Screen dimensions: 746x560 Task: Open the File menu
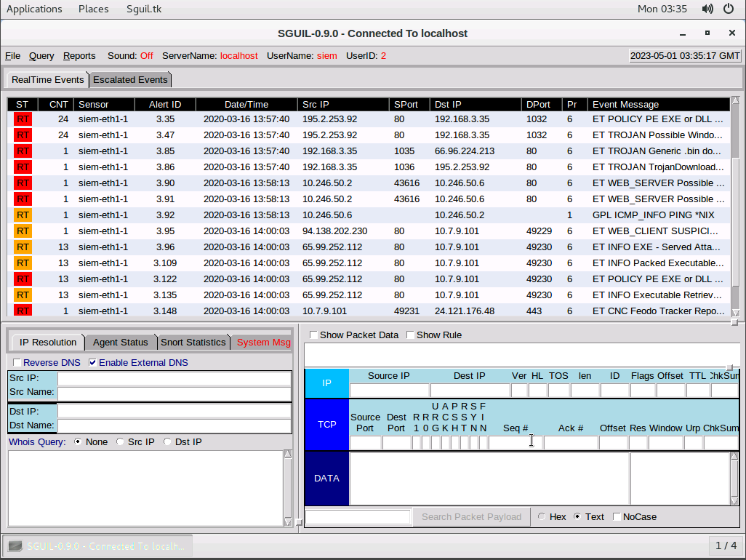click(x=13, y=56)
